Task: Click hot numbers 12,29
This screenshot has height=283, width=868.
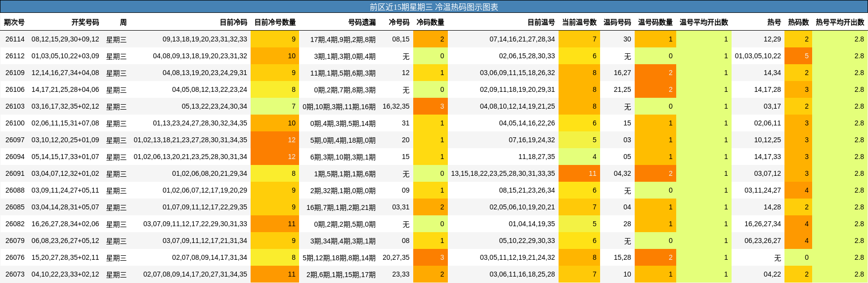Action: coord(772,39)
